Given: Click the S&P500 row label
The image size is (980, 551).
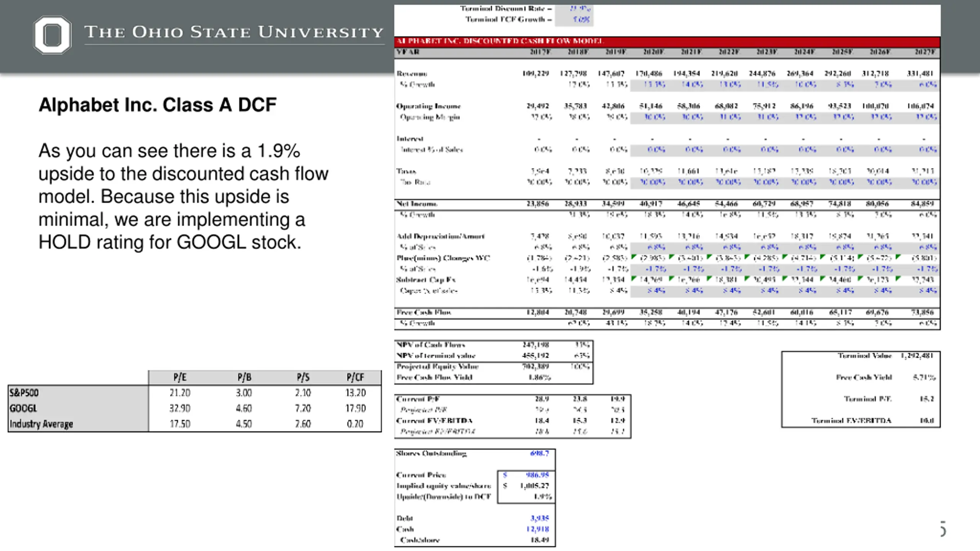Looking at the screenshot, I should 24,393.
